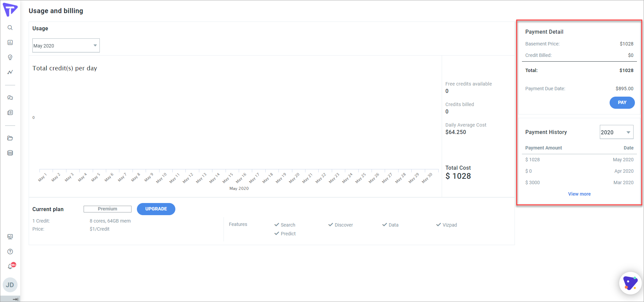This screenshot has width=644, height=302.
Task: Click the $1/Credit price text
Action: [99, 229]
